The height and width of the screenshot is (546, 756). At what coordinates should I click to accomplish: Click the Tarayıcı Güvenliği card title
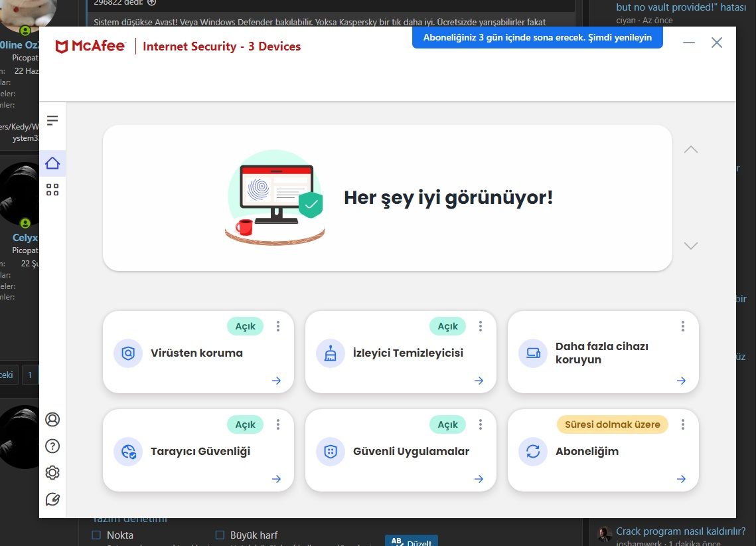200,452
